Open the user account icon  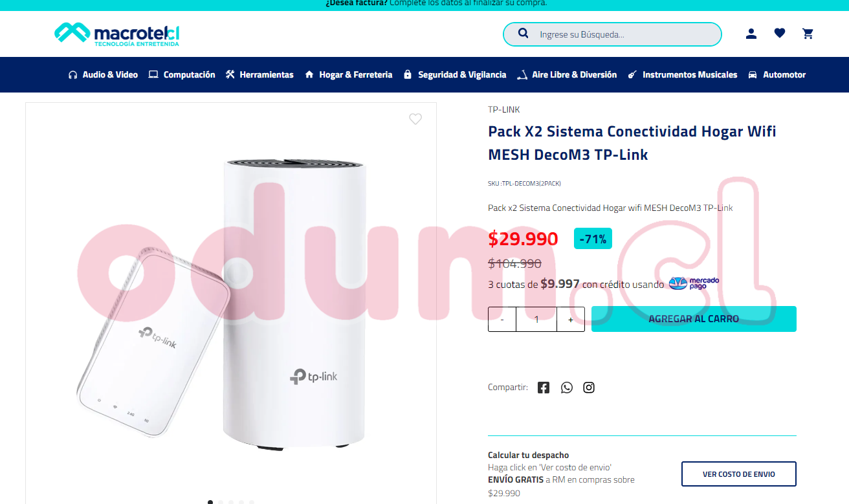pos(751,34)
